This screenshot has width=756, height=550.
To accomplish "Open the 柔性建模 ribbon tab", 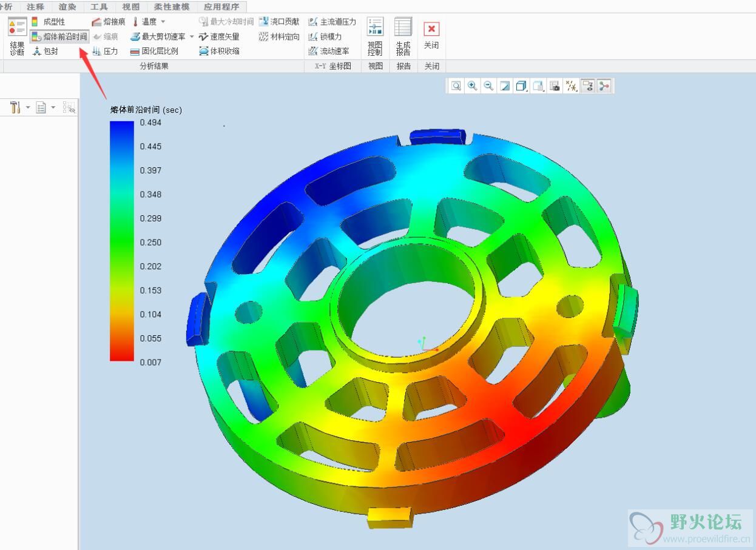I will (x=172, y=7).
